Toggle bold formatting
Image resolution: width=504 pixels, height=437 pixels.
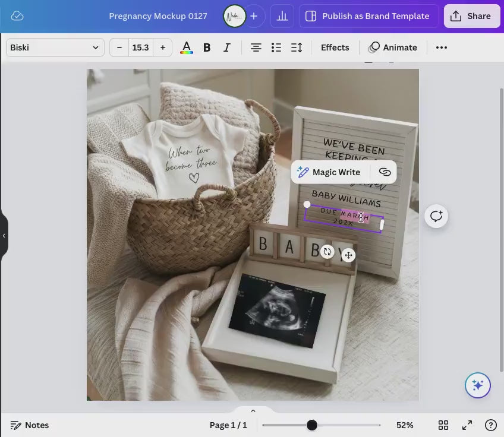coord(207,47)
